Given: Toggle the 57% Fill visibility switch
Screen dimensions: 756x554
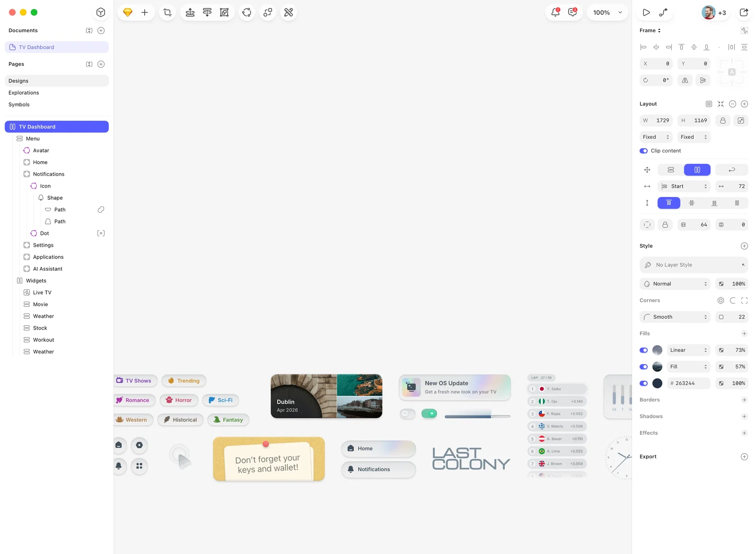Looking at the screenshot, I should tap(643, 366).
